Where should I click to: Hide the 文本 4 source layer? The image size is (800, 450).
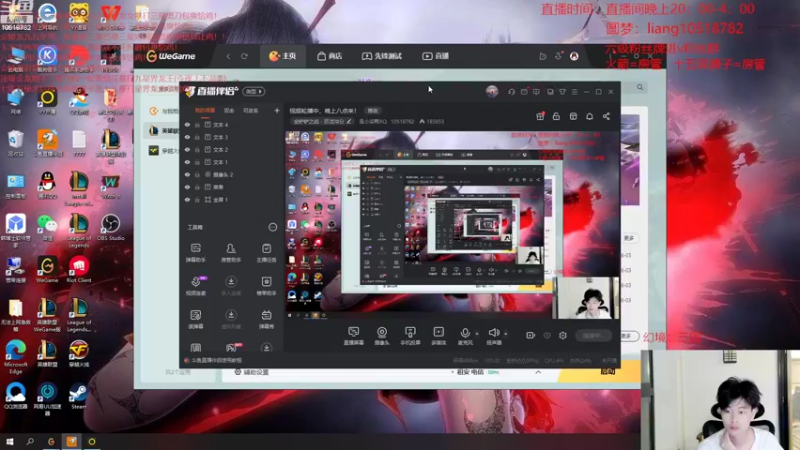tap(187, 124)
